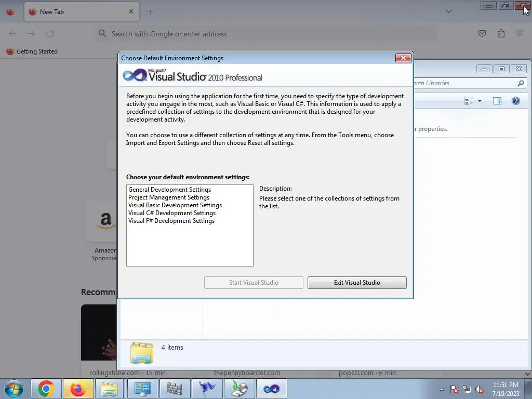This screenshot has height=399, width=532.
Task: Open the blue flag taskbar icon
Action: [207, 389]
